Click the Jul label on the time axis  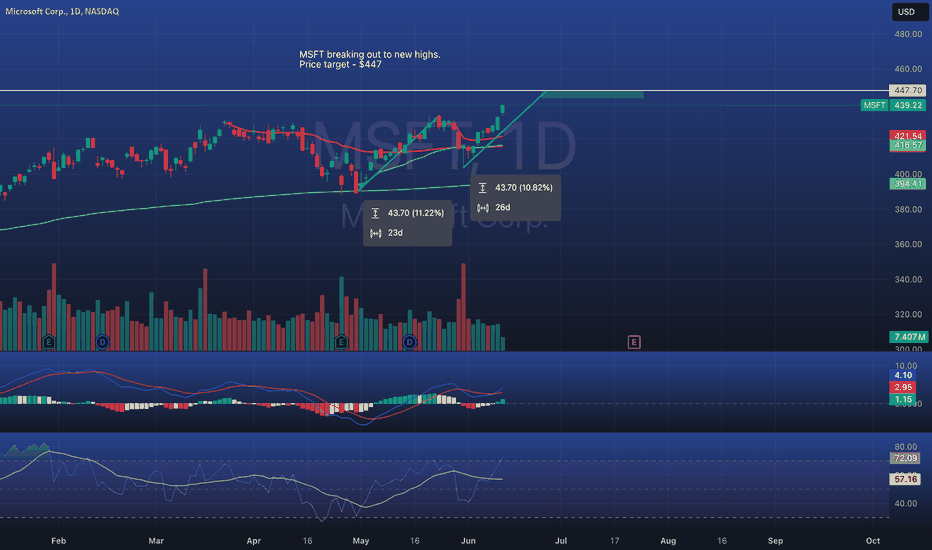coord(561,540)
